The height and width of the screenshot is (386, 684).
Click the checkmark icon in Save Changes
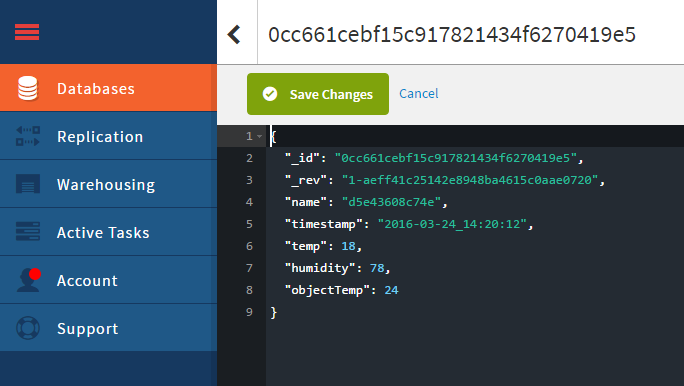(x=270, y=94)
